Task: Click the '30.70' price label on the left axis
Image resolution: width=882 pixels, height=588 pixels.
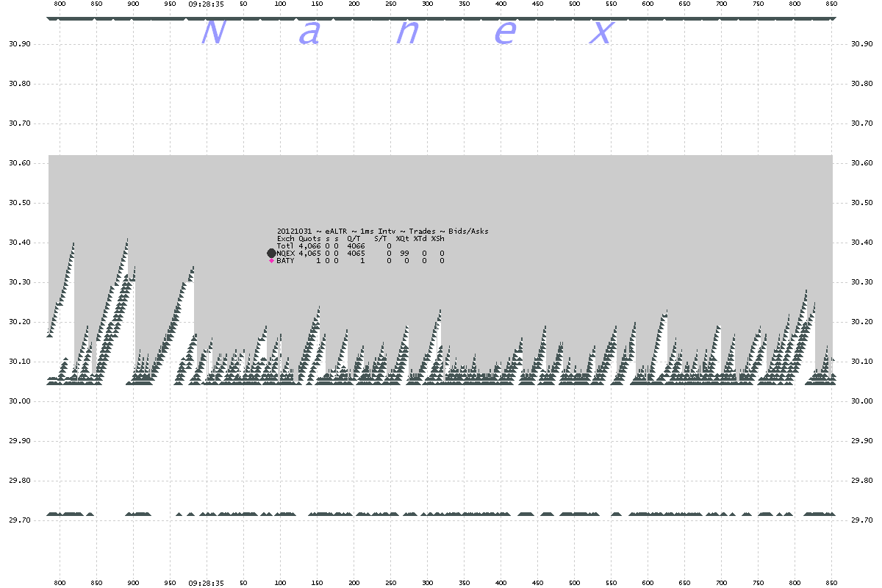Action: click(x=20, y=123)
